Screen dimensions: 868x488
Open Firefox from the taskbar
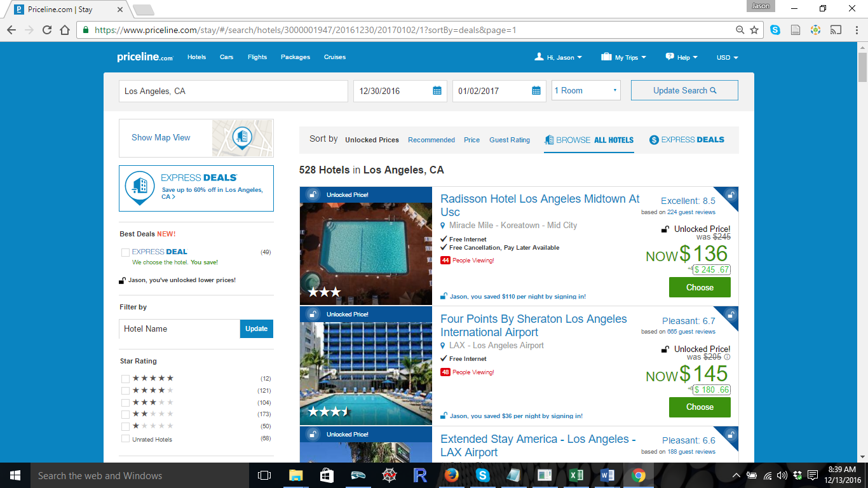tap(452, 475)
